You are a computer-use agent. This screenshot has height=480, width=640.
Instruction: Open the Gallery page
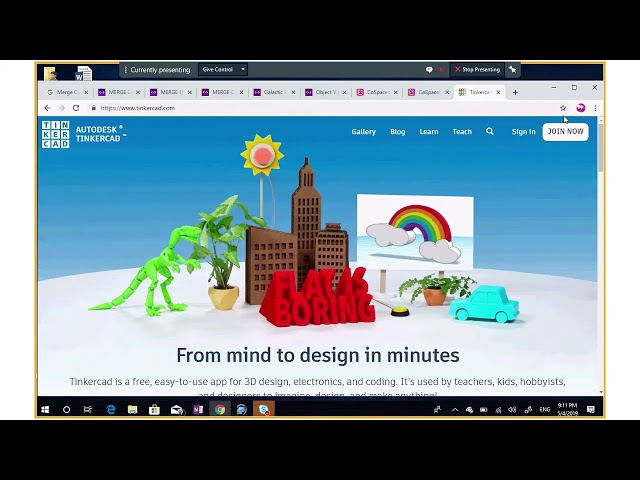363,131
